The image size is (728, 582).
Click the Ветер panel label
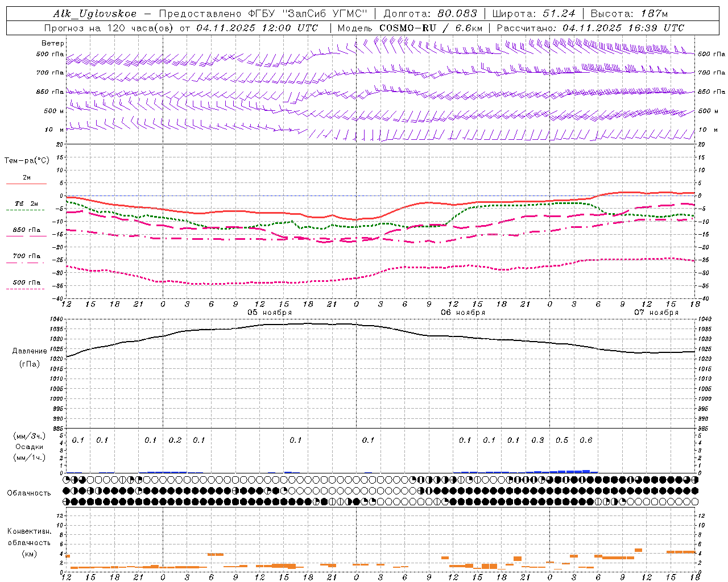pos(53,43)
